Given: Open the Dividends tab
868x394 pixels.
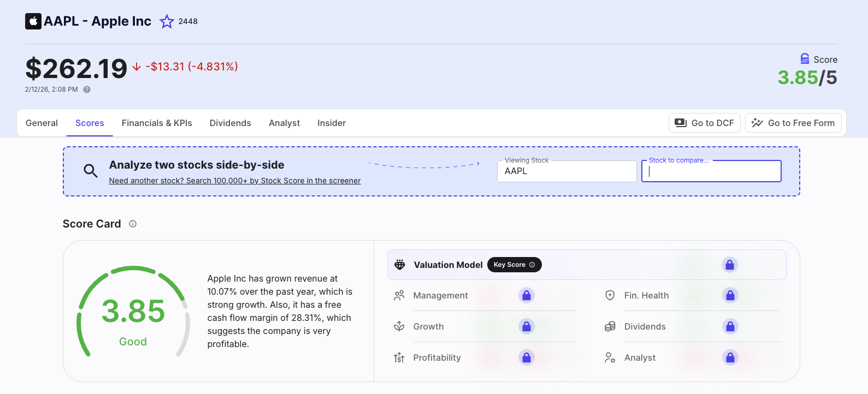Looking at the screenshot, I should pos(231,123).
